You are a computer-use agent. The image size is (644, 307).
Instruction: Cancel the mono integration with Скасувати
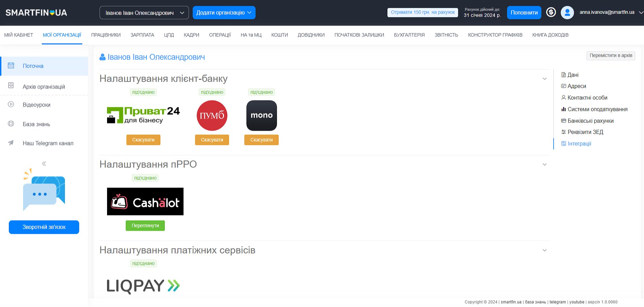(x=261, y=140)
